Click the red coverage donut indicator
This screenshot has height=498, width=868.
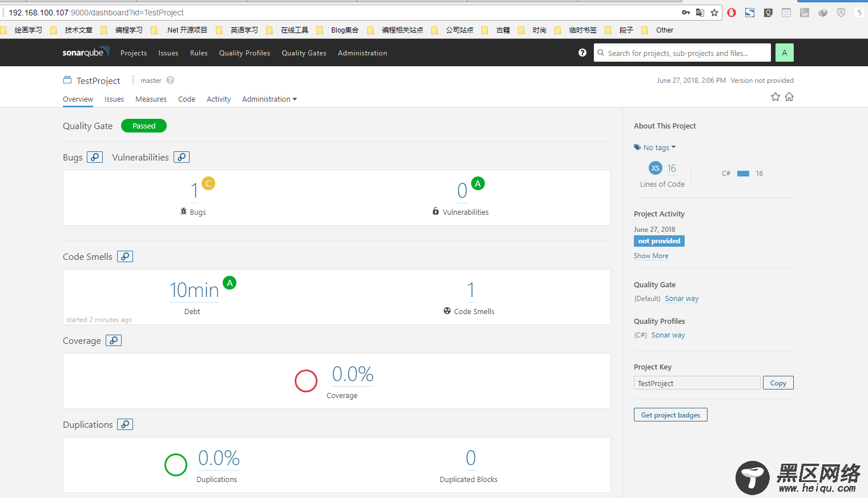click(306, 381)
